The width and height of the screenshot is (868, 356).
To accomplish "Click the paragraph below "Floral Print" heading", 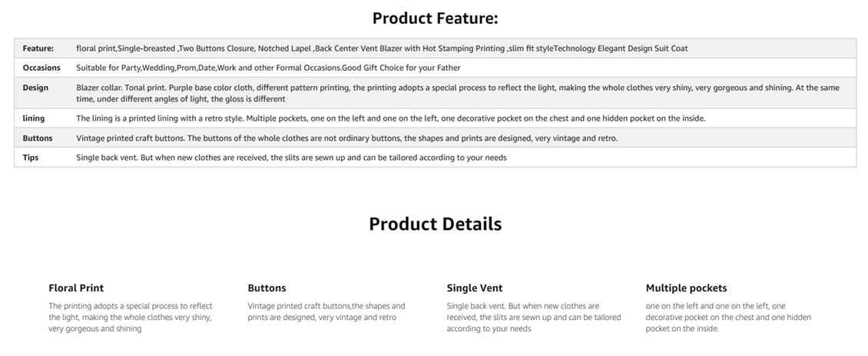I will (x=131, y=317).
